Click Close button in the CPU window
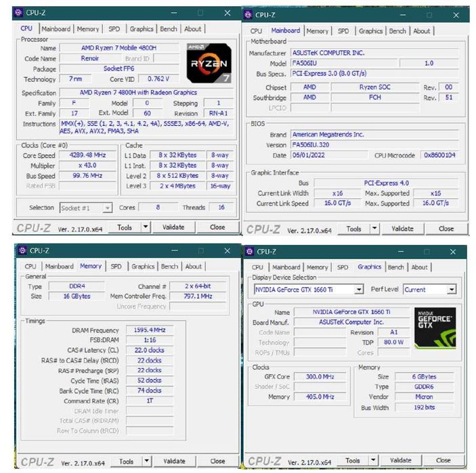 (217, 227)
